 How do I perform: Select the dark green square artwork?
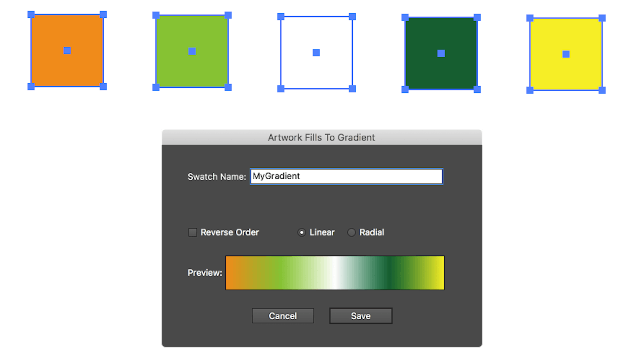coord(440,53)
